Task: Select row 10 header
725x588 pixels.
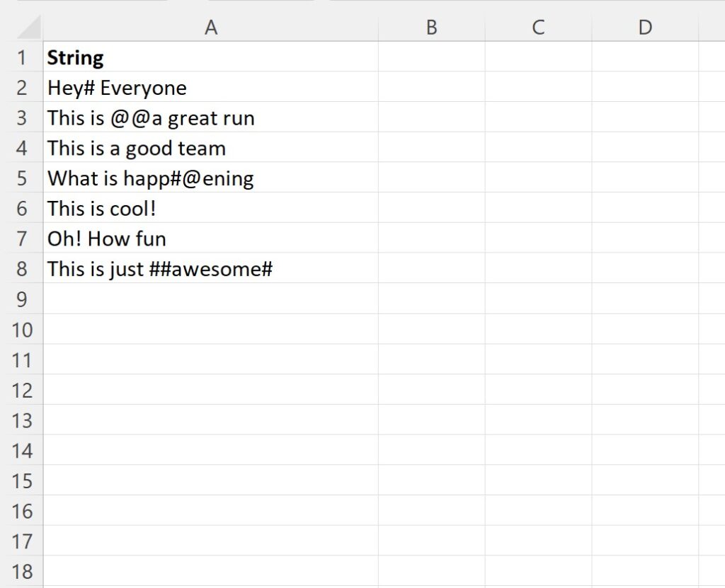Action: point(22,330)
